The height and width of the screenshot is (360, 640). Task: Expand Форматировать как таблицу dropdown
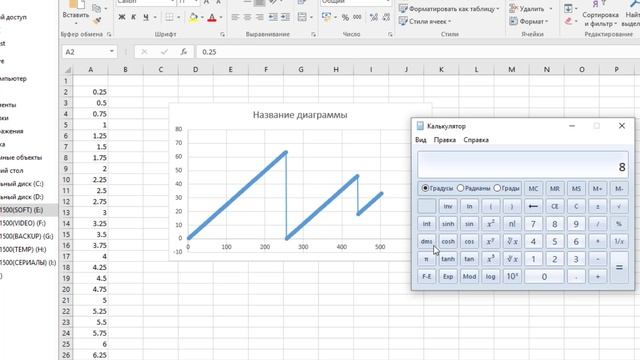coord(498,9)
